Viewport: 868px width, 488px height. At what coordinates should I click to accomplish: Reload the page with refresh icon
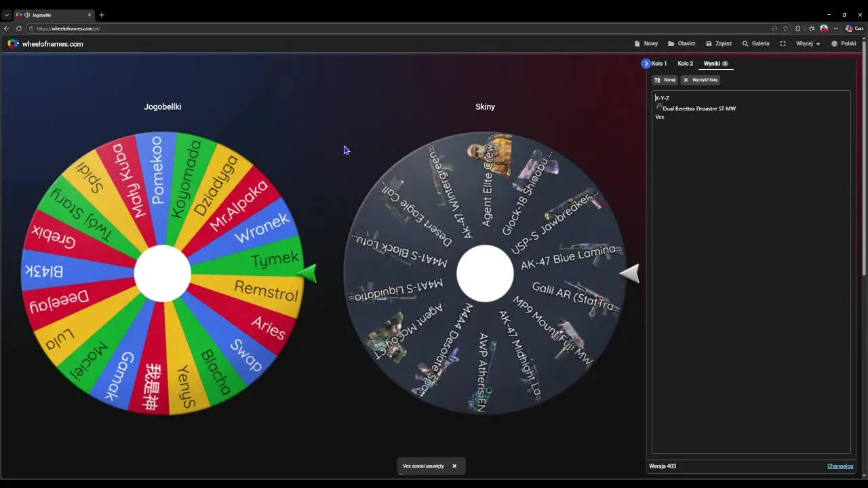pyautogui.click(x=19, y=28)
